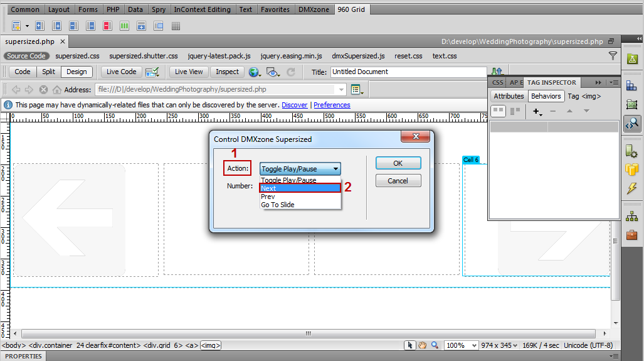Toggle the Live Code button

point(121,72)
